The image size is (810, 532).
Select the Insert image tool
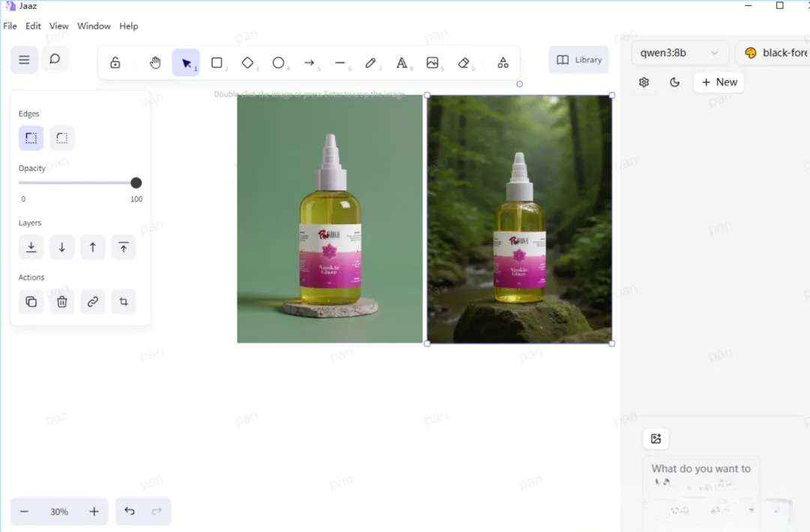tap(433, 63)
